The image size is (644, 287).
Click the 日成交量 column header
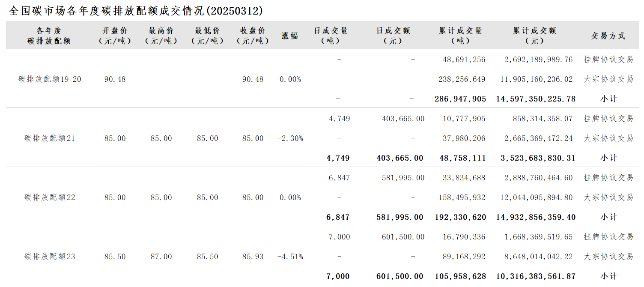click(x=331, y=36)
